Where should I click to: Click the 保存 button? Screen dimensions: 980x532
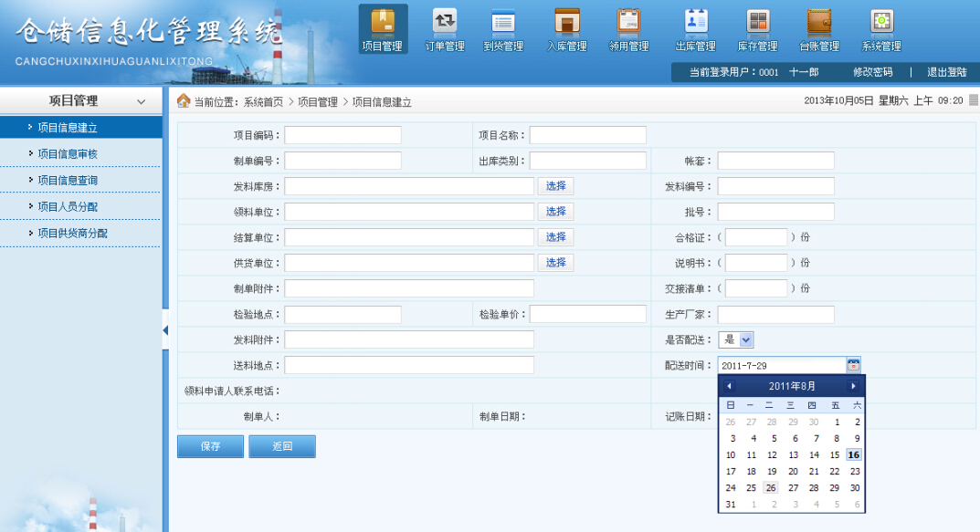(210, 446)
